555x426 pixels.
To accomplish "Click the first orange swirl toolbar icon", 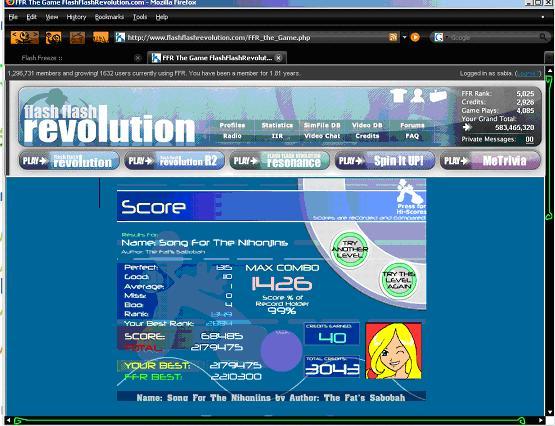I will point(24,38).
